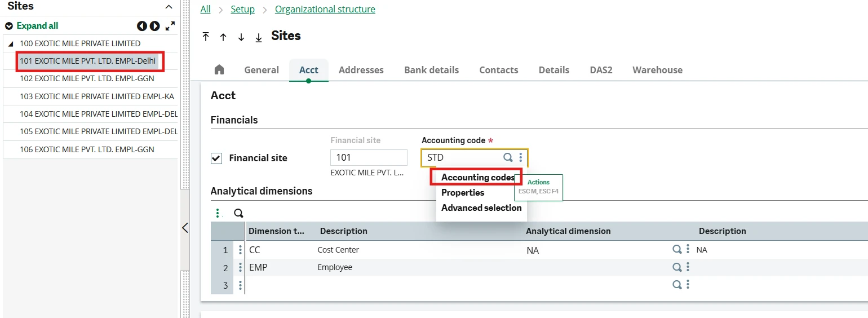
Task: Click the Financial site input field
Action: (x=369, y=158)
